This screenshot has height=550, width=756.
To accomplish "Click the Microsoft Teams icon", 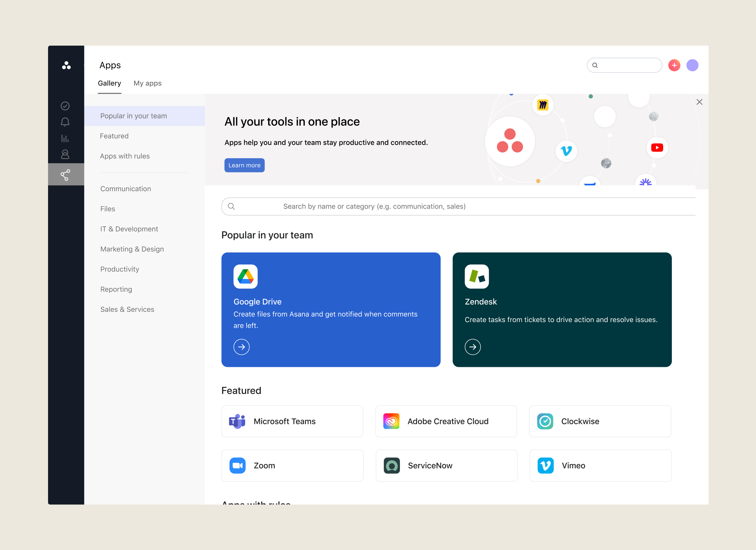I will coord(237,421).
